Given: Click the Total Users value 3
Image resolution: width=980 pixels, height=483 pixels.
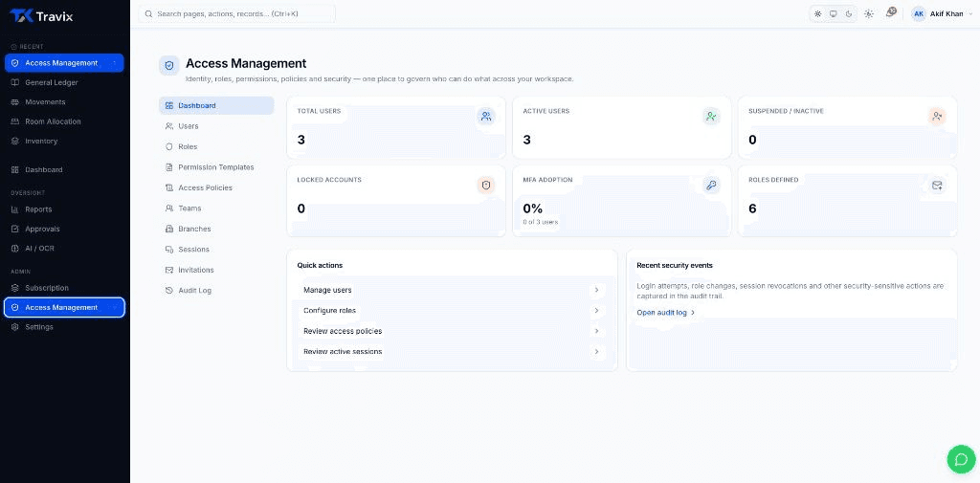Looking at the screenshot, I should tap(301, 140).
